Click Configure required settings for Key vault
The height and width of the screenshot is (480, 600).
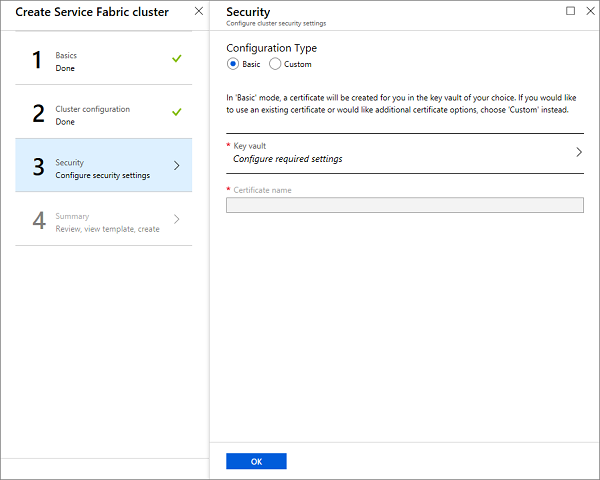point(287,159)
